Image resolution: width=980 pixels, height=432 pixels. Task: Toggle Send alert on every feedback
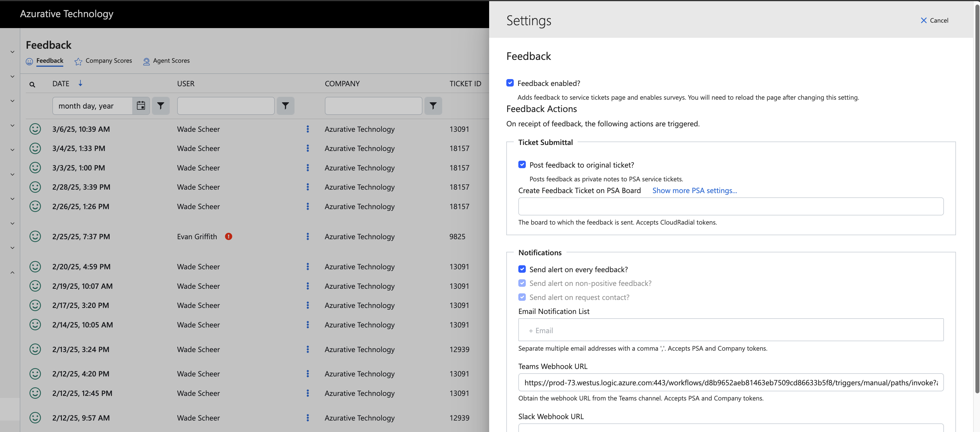pos(522,269)
